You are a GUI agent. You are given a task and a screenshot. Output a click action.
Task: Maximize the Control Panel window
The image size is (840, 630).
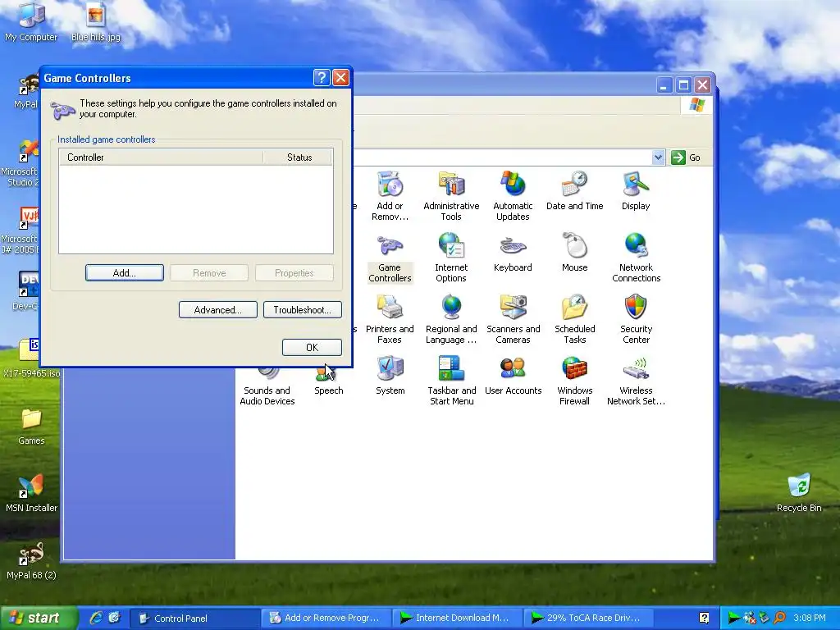[x=683, y=84]
